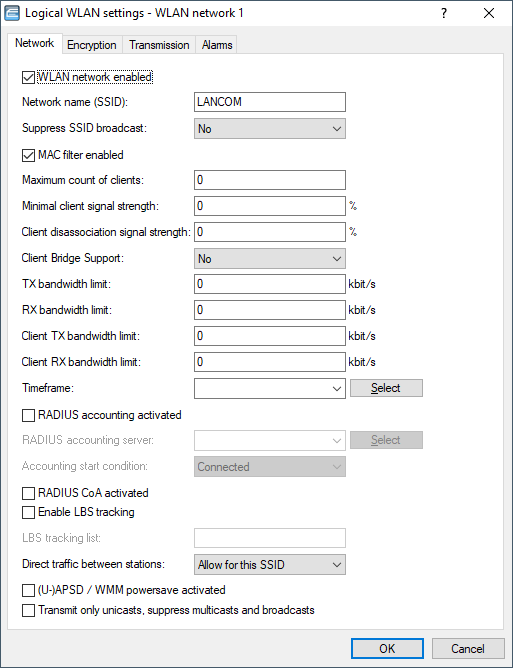Click the RADIUS accounting server dropdown
The width and height of the screenshot is (513, 668).
[x=270, y=441]
